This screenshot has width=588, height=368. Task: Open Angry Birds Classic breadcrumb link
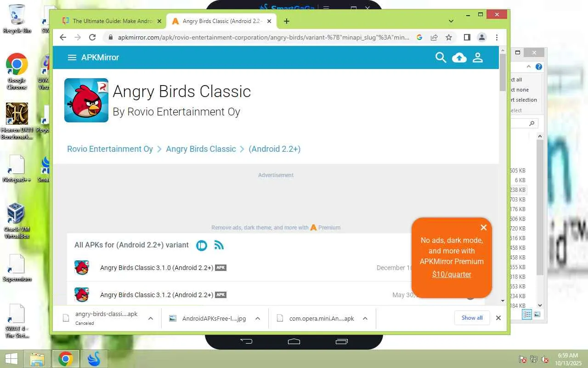[x=201, y=149]
